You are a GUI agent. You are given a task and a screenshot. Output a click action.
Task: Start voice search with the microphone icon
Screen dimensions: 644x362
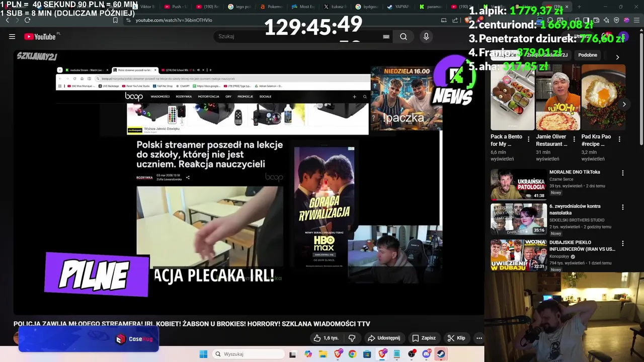coord(426,36)
